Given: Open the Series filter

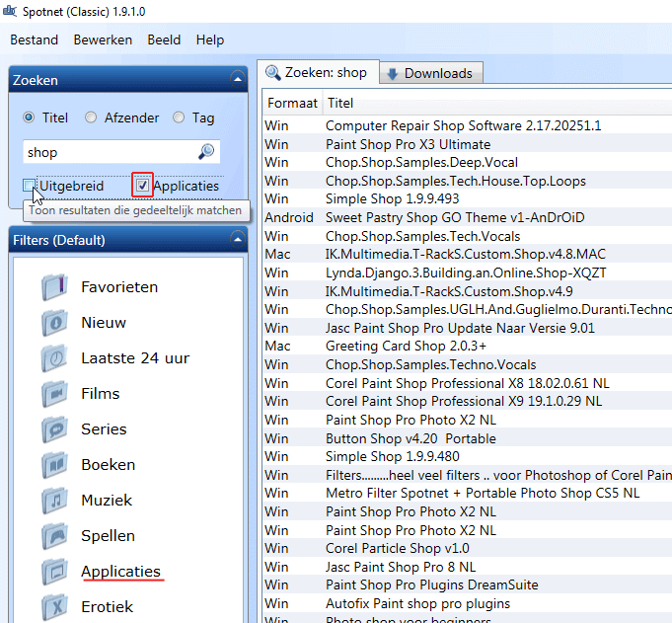Looking at the screenshot, I should pos(105,429).
